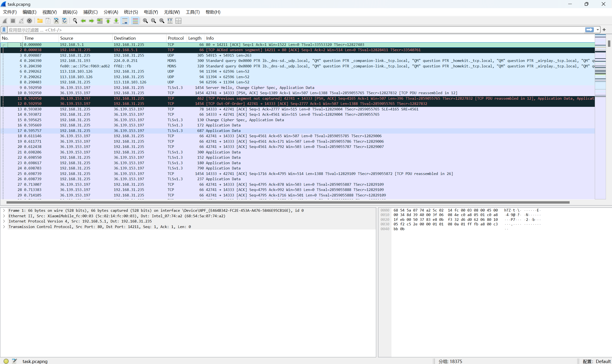The height and width of the screenshot is (364, 612).
Task: Toggle auto-scroll during live capture
Action: (x=125, y=21)
